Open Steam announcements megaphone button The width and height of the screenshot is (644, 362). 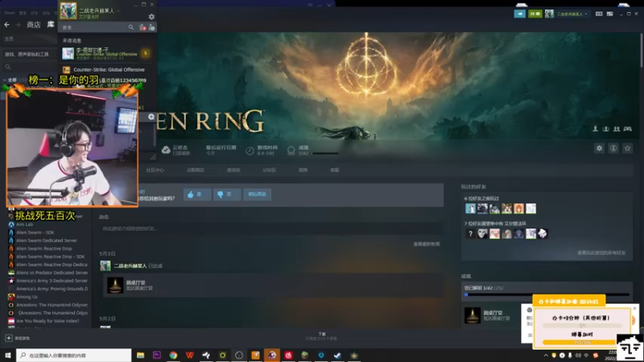click(x=519, y=14)
